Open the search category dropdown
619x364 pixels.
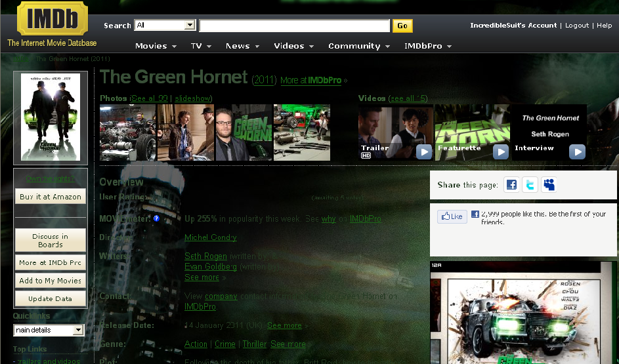pyautogui.click(x=165, y=25)
